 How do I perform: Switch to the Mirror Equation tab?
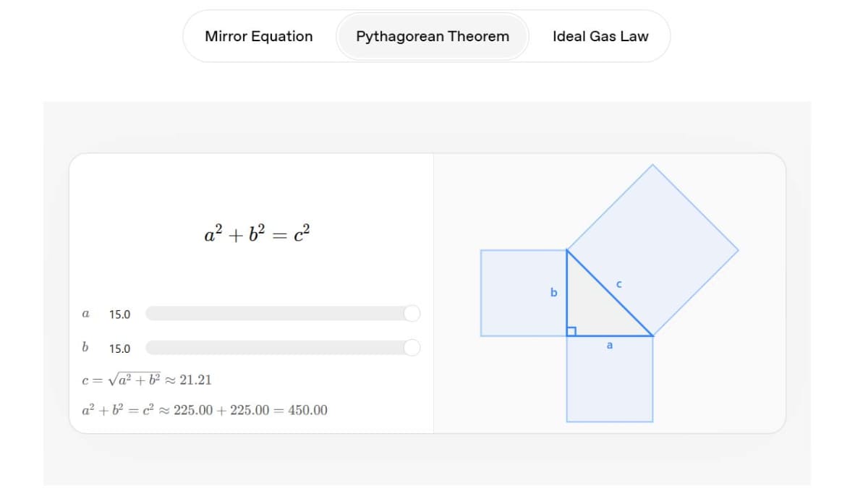pos(259,36)
